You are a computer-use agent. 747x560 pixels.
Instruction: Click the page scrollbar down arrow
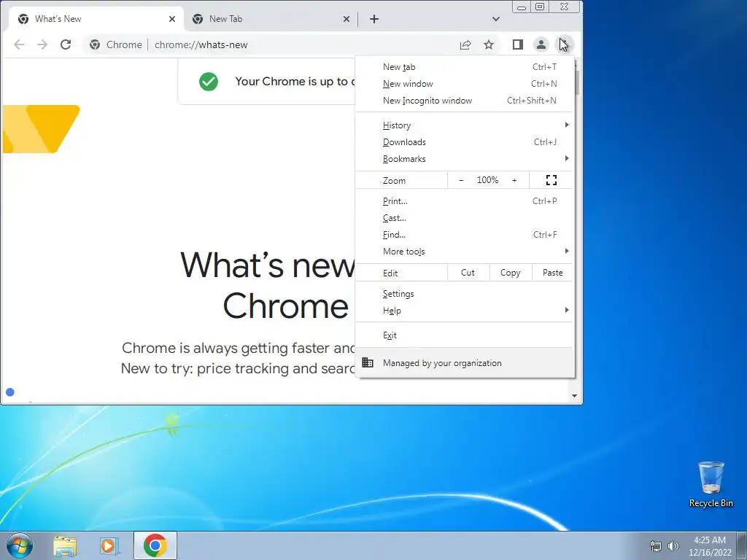coord(574,396)
